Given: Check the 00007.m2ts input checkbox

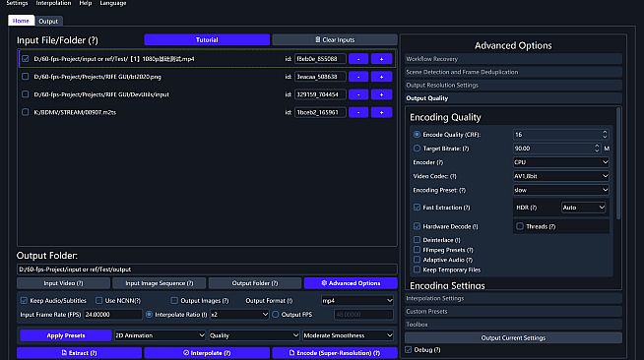Looking at the screenshot, I should click(26, 112).
